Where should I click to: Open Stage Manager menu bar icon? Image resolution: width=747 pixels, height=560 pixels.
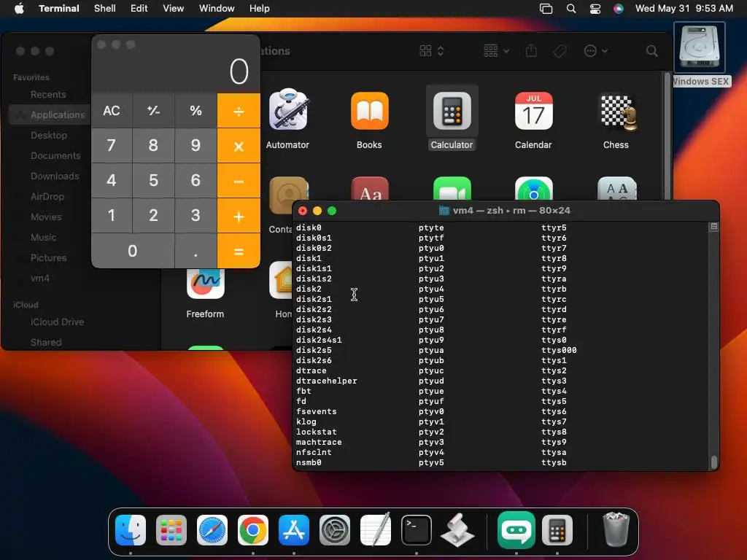click(546, 9)
